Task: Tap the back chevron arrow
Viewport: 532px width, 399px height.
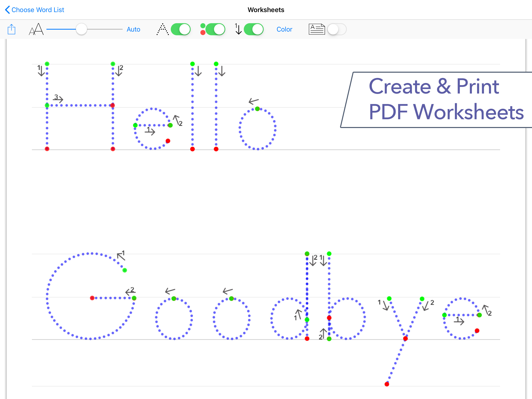Action: (x=7, y=10)
